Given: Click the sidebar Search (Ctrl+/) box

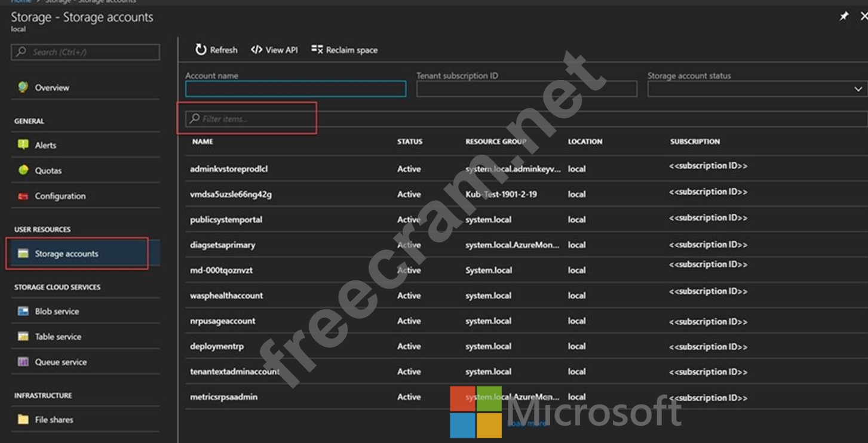Looking at the screenshot, I should click(x=85, y=52).
